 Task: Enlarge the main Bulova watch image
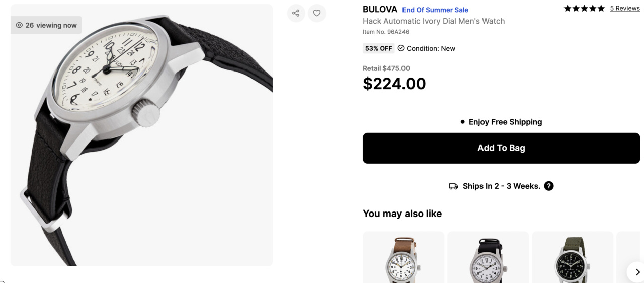(x=141, y=135)
